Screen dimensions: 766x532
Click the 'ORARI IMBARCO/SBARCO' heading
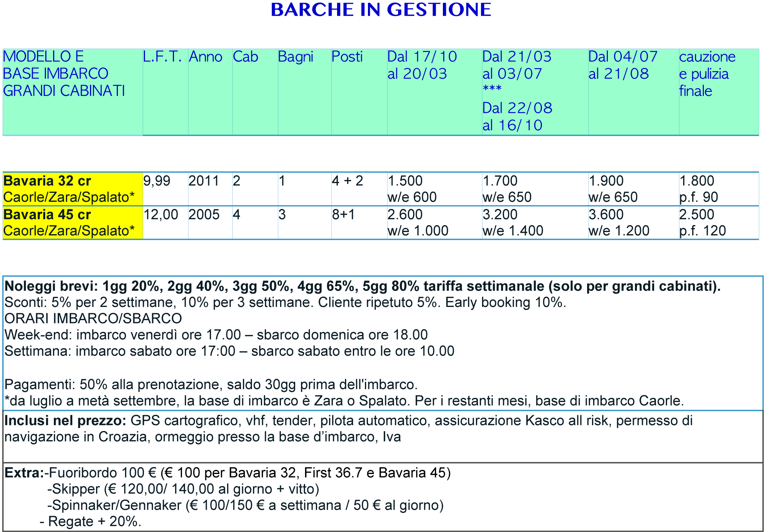click(93, 319)
